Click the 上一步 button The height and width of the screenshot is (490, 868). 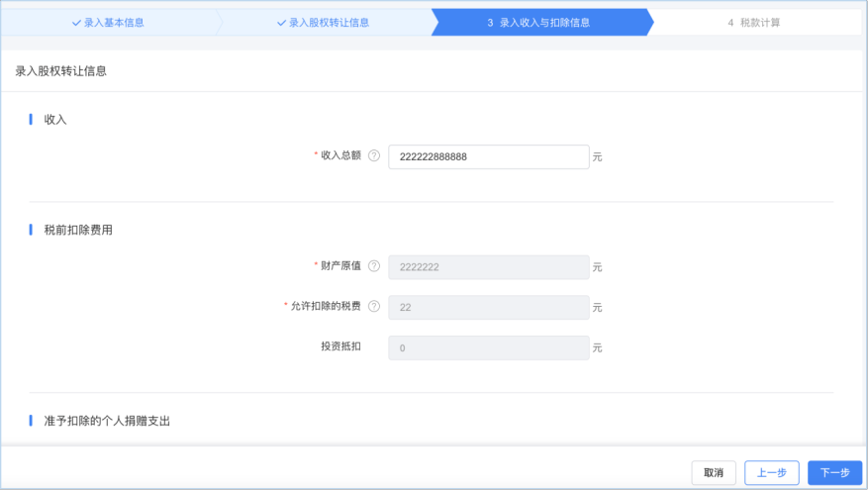click(772, 473)
